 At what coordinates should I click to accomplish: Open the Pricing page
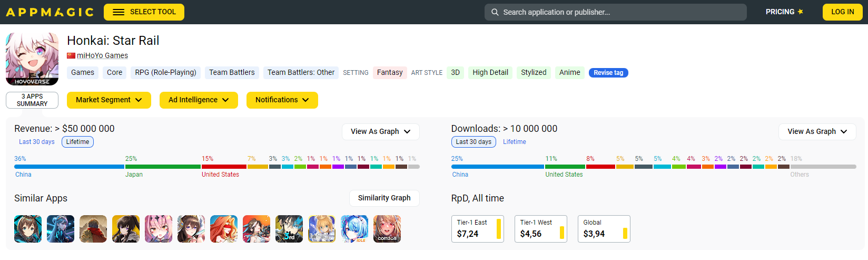pyautogui.click(x=784, y=12)
